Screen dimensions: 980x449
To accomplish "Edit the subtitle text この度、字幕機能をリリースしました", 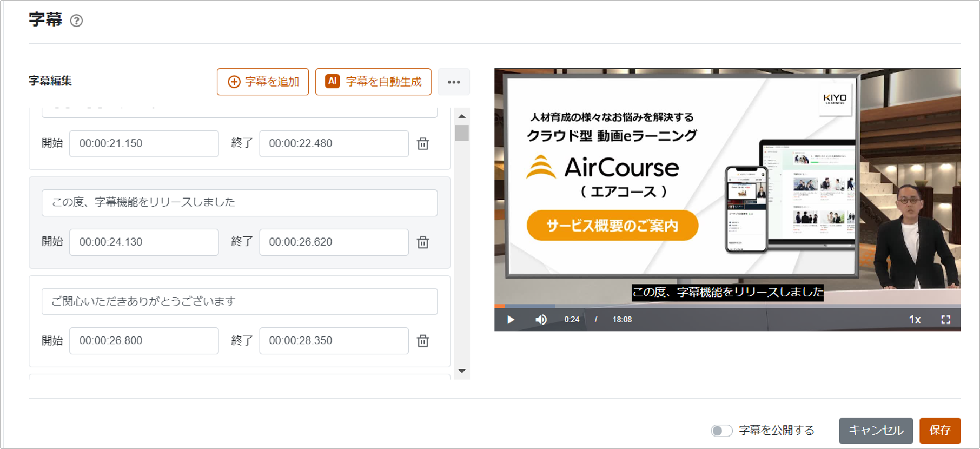I will point(240,203).
